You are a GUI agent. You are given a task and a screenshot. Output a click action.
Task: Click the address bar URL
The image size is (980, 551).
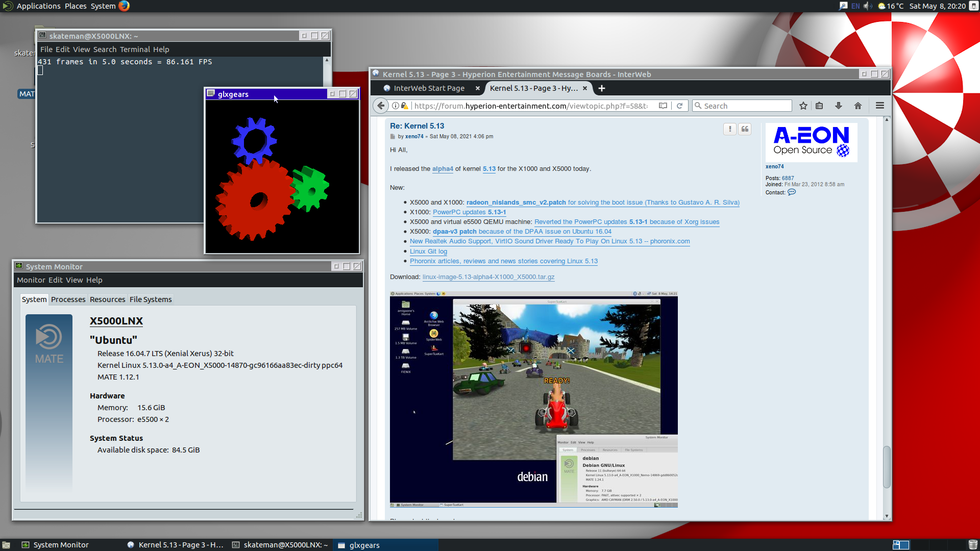[531, 106]
